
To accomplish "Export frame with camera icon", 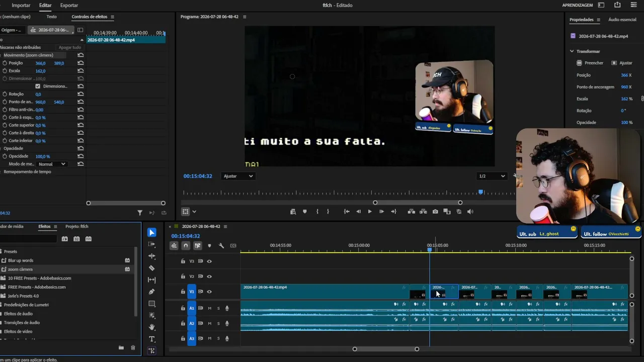I will 435,212.
